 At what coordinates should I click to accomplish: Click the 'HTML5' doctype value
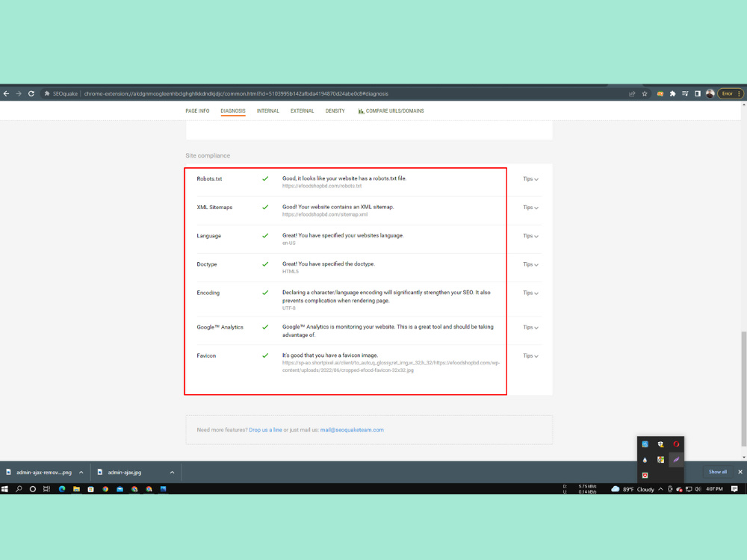[290, 272]
